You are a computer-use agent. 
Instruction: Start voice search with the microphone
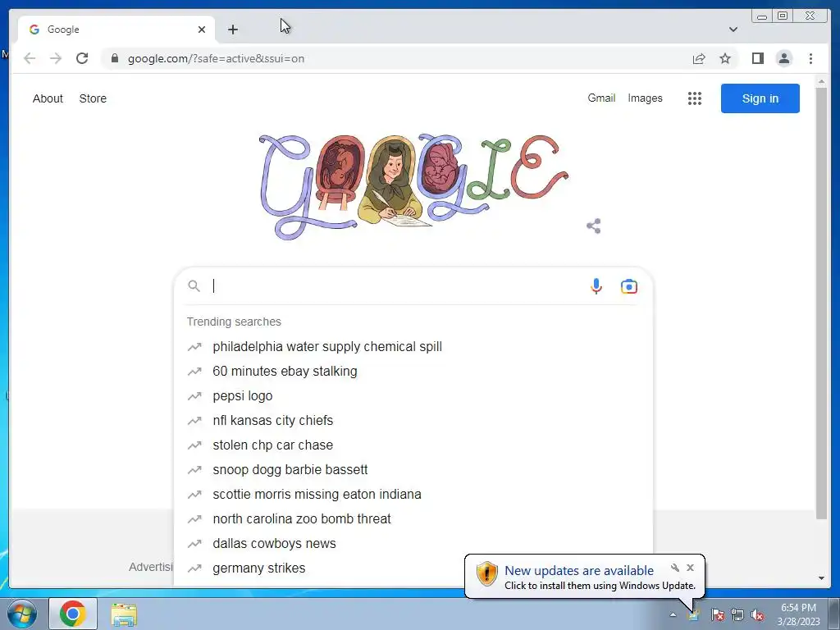pos(596,286)
